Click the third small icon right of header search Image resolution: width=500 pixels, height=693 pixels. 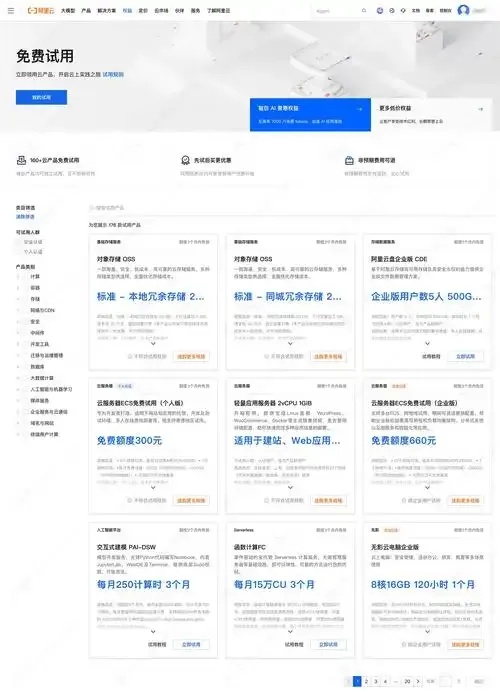403,11
